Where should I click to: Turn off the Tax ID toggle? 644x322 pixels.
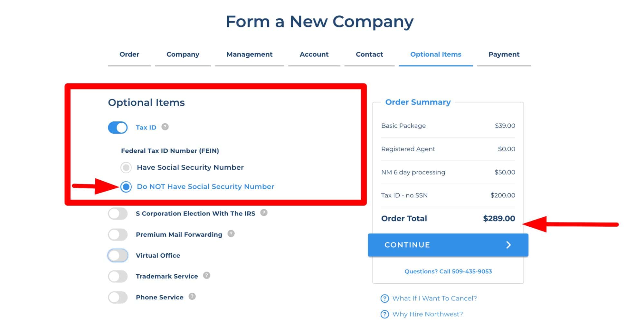click(x=118, y=128)
